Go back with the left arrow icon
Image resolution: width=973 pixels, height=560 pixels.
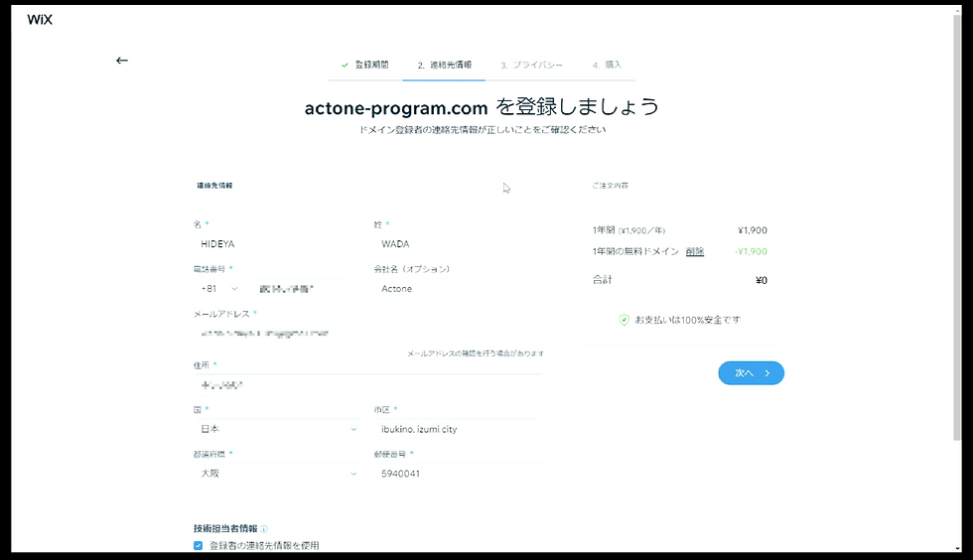[x=121, y=61]
